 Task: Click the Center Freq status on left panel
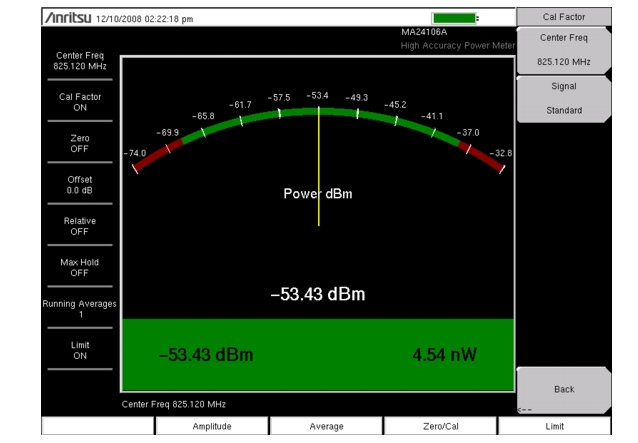point(80,61)
